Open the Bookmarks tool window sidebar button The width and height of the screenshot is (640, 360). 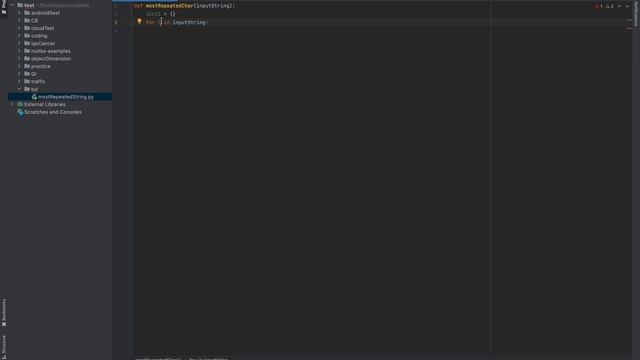4,313
